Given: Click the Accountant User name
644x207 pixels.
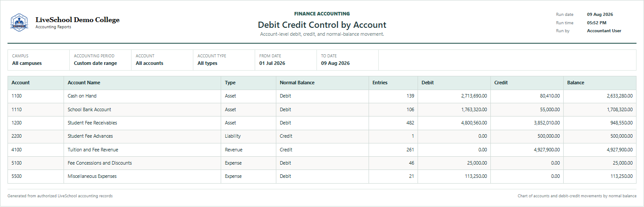Looking at the screenshot, I should coord(604,31).
